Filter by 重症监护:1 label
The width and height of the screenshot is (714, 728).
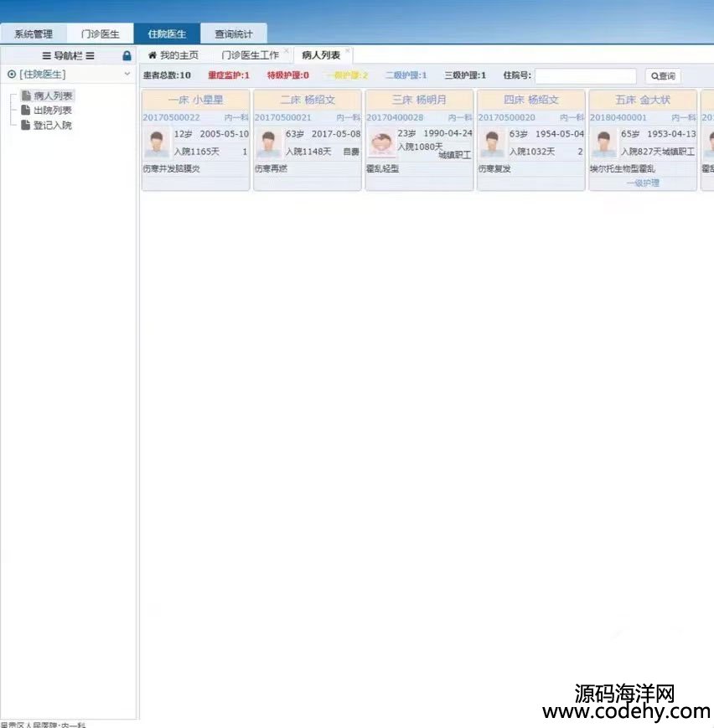pos(229,75)
